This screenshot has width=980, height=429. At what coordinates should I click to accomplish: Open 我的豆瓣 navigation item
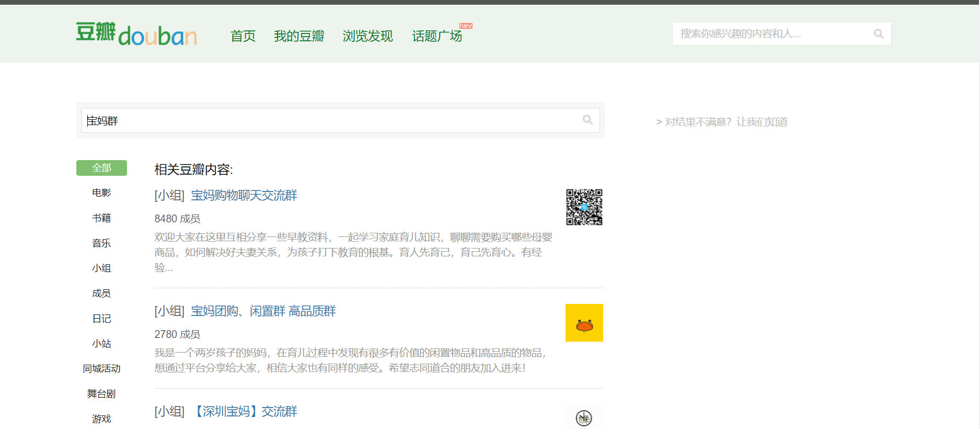[299, 36]
